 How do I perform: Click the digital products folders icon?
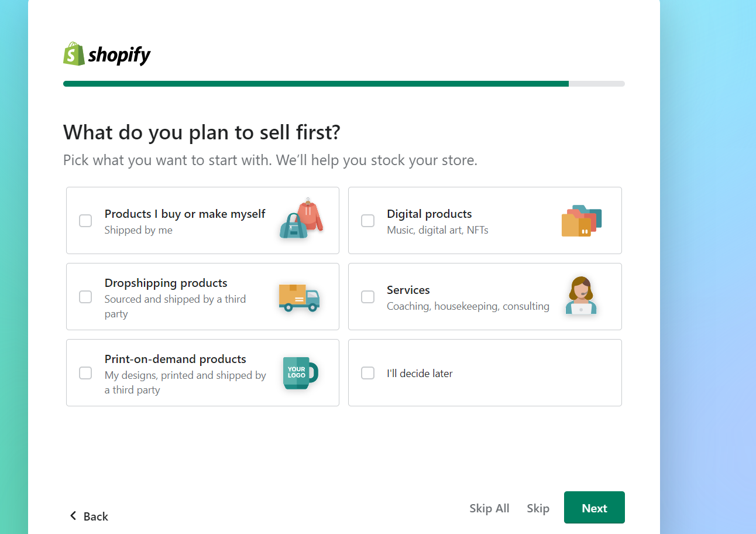point(582,221)
